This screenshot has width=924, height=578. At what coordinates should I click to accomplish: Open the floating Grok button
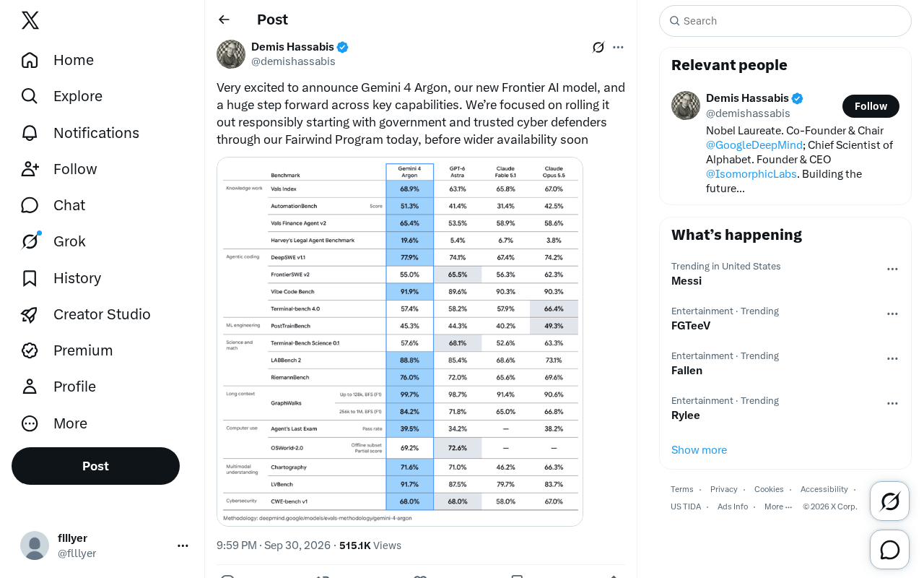pyautogui.click(x=889, y=501)
